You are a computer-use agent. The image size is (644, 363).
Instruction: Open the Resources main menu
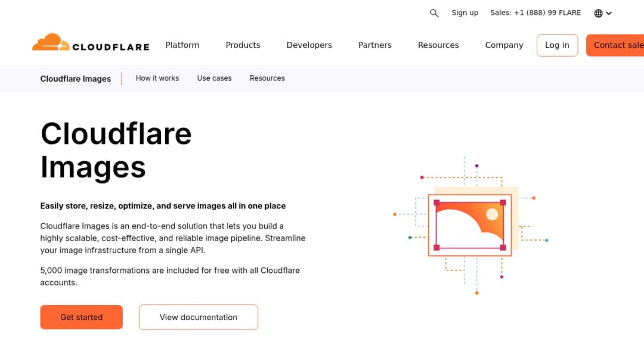[x=438, y=45]
